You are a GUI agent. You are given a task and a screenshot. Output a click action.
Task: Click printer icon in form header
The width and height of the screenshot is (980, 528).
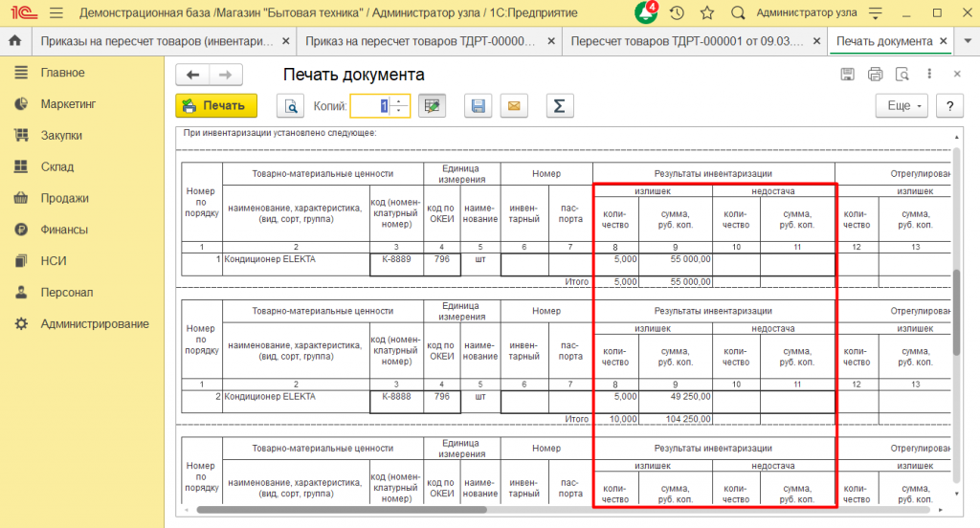875,75
